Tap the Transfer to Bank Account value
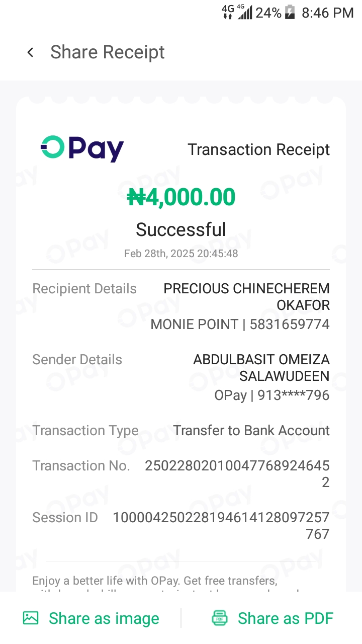This screenshot has height=644, width=362. [251, 431]
